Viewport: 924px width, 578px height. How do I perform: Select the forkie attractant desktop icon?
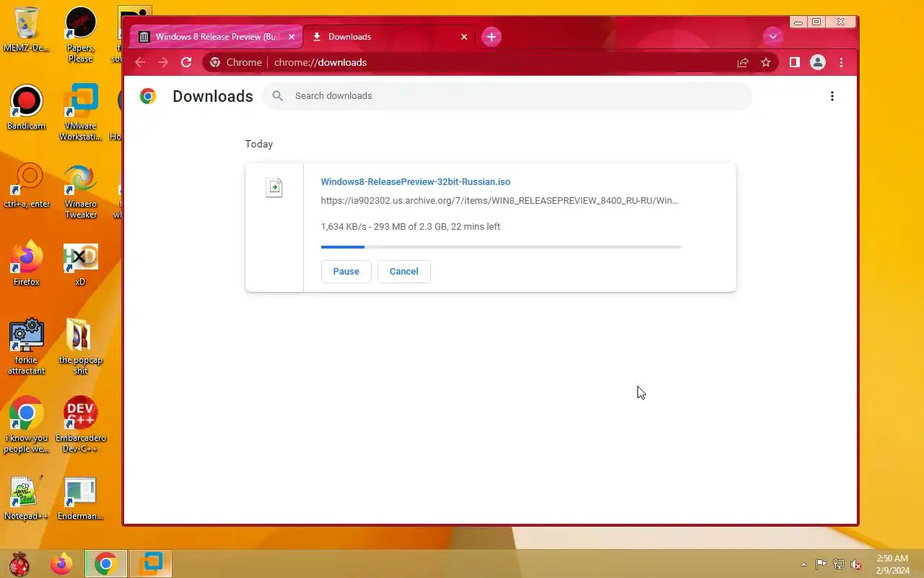click(26, 347)
